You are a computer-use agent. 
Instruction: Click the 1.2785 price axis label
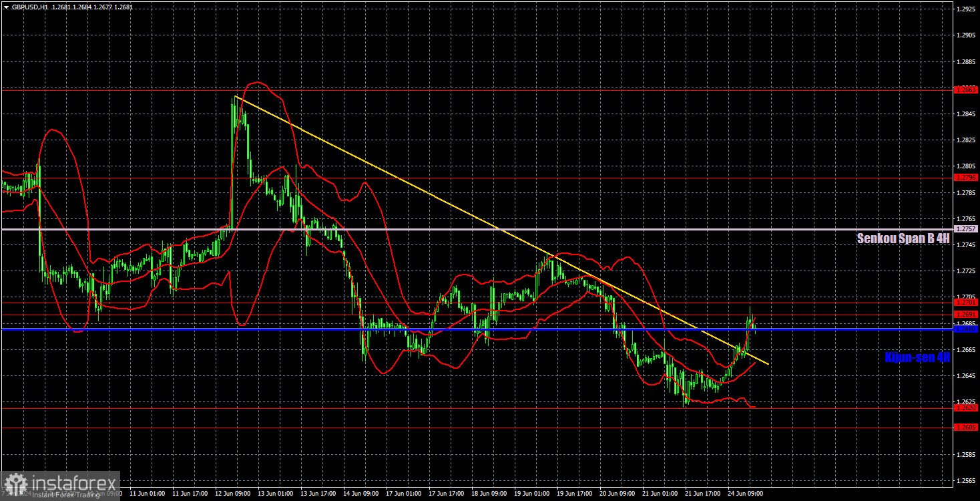[966, 193]
